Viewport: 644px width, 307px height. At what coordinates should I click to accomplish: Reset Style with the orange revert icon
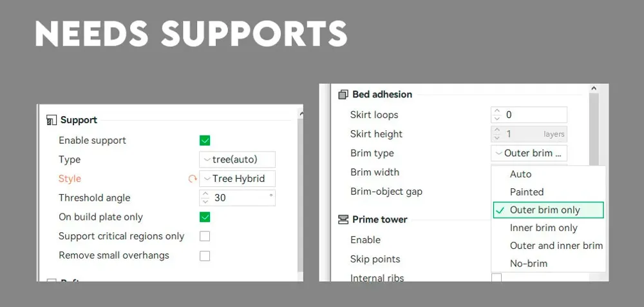tap(192, 179)
